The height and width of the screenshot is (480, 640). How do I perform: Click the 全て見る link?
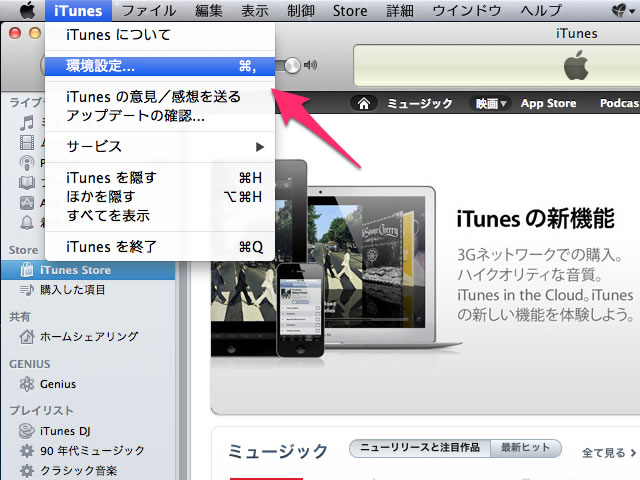pyautogui.click(x=609, y=453)
